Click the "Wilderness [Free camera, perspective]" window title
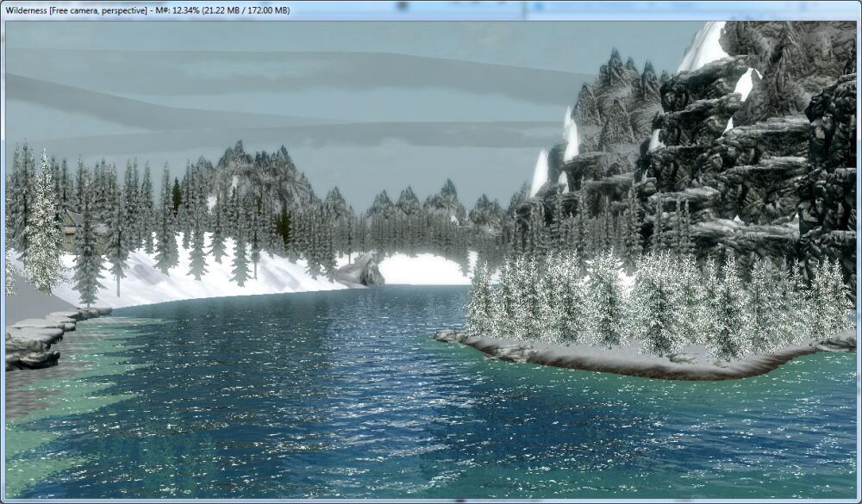This screenshot has height=504, width=862. point(77,9)
